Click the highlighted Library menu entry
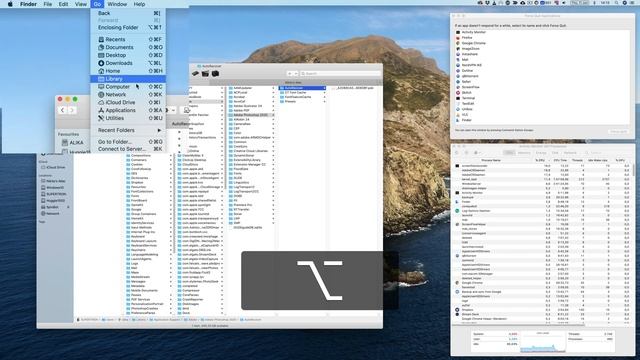Screen dimensions: 640x360 (x=128, y=79)
